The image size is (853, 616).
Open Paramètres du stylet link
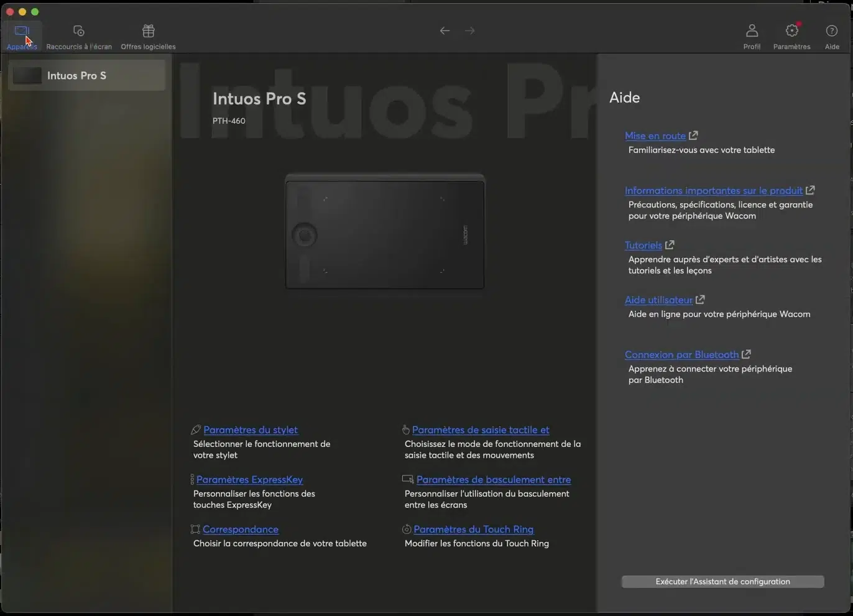tap(251, 430)
